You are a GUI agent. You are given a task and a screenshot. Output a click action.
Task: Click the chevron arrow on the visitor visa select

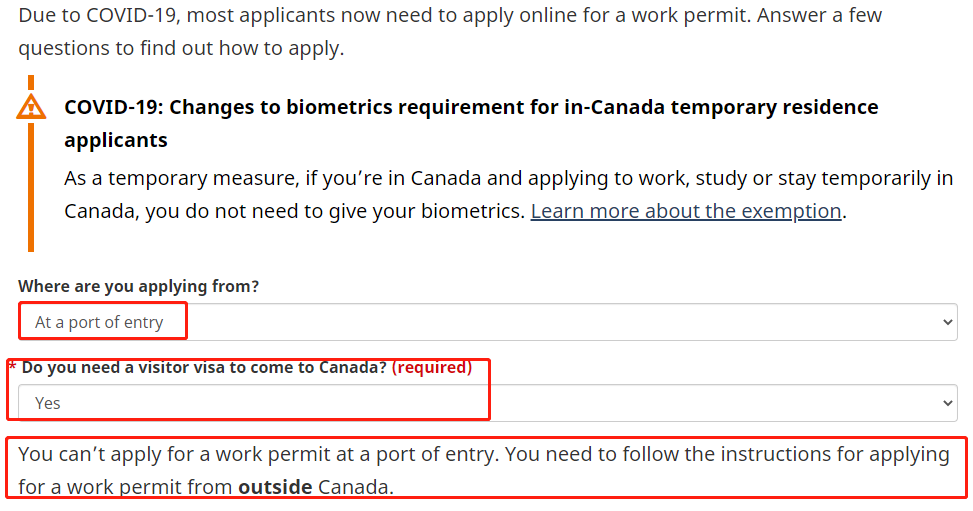[949, 403]
